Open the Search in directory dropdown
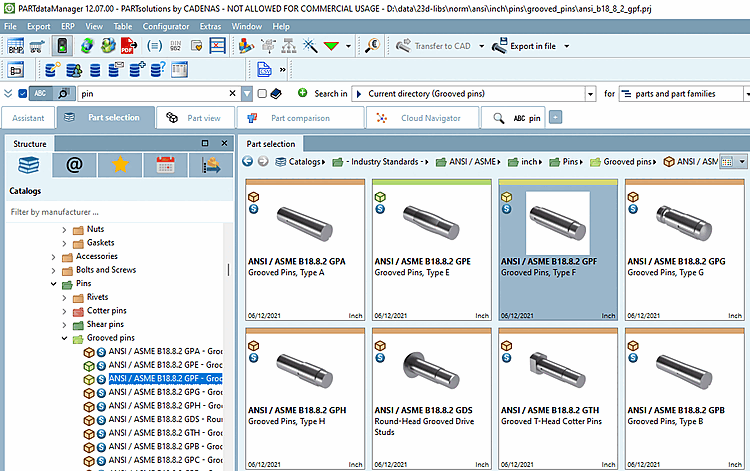The image size is (750, 471). point(590,94)
